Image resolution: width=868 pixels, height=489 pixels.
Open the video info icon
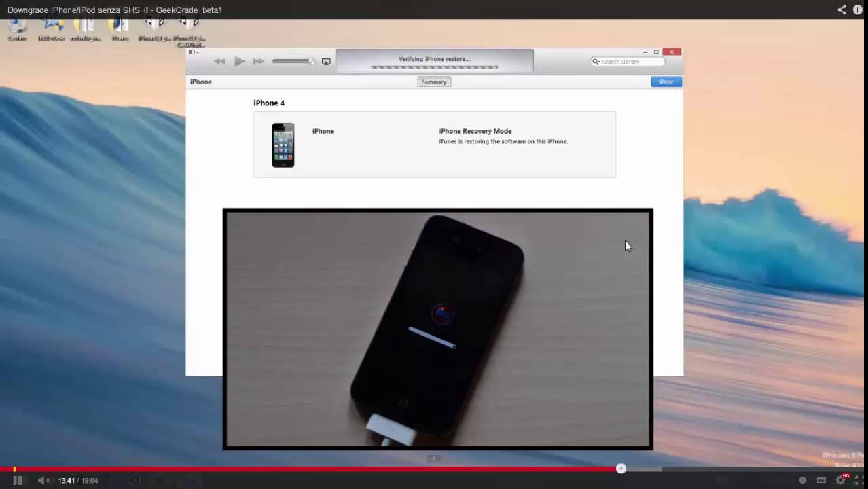coord(858,10)
